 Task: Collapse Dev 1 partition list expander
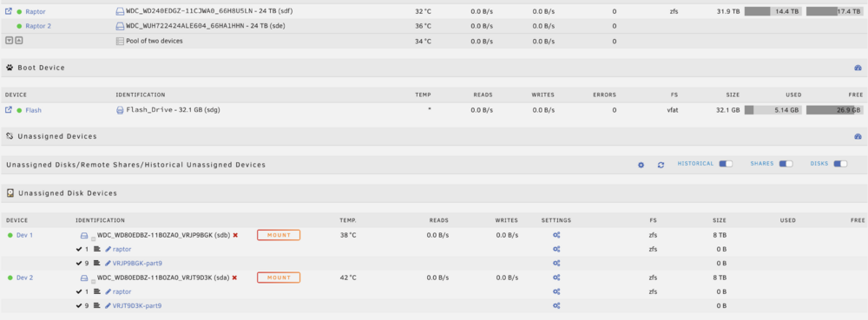pyautogui.click(x=94, y=238)
